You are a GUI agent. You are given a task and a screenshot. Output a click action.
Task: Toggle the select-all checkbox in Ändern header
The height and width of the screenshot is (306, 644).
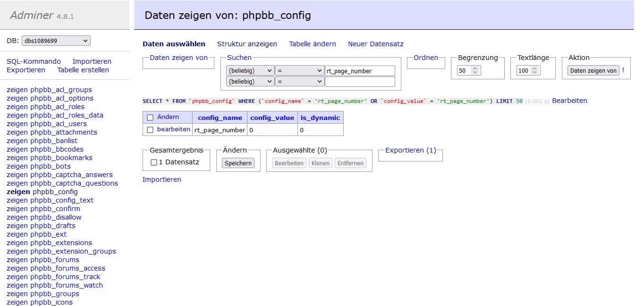[150, 118]
